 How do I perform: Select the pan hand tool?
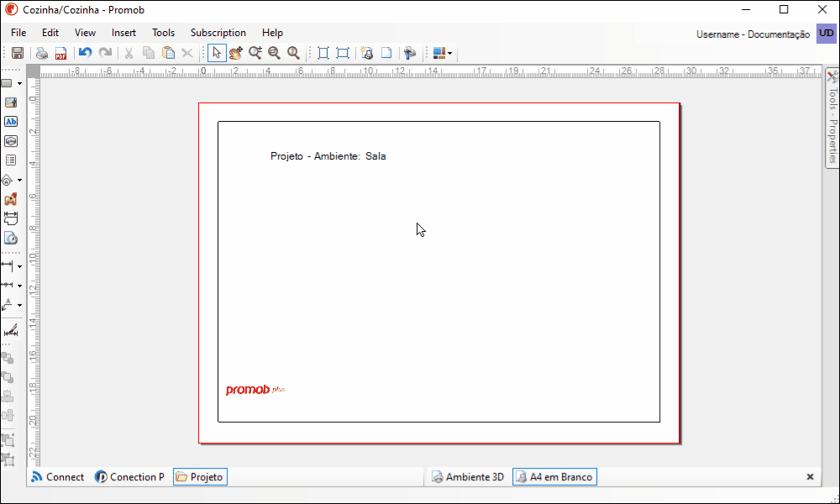[x=236, y=53]
